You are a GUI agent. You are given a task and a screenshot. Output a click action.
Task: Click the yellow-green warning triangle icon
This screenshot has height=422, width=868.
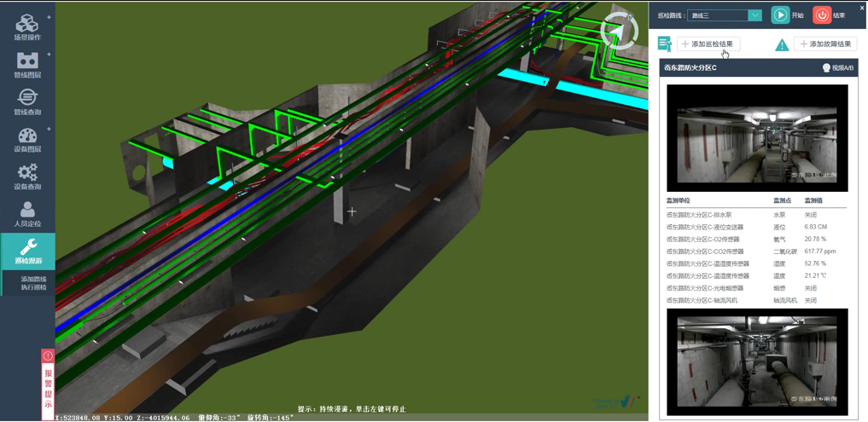coord(782,45)
